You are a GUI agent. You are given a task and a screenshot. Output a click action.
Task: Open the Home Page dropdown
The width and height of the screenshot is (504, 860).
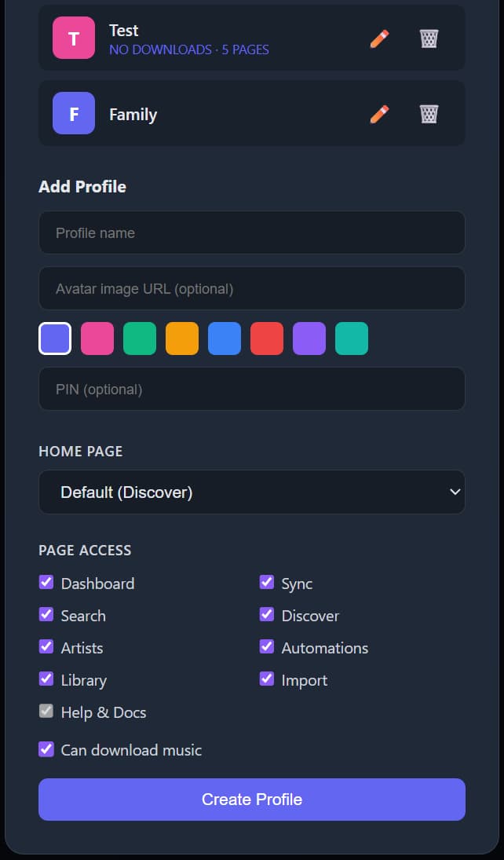coord(251,492)
